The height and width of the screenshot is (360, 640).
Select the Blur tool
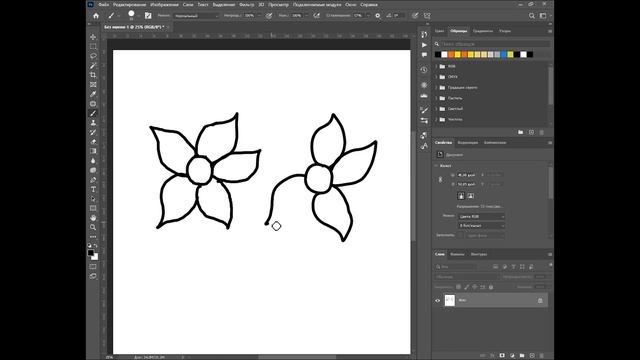[x=93, y=161]
